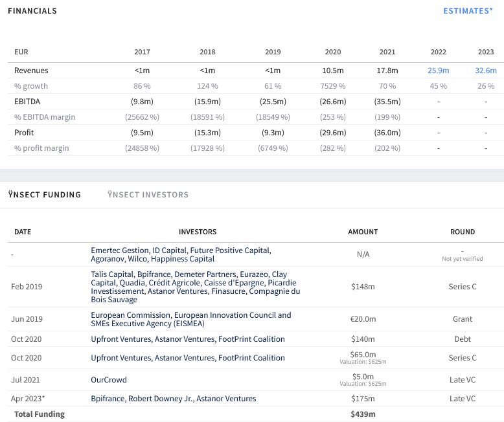Viewport: 504px width, 422px height.
Task: Select the 2018 profit margin (17928 %)
Action: (207, 148)
